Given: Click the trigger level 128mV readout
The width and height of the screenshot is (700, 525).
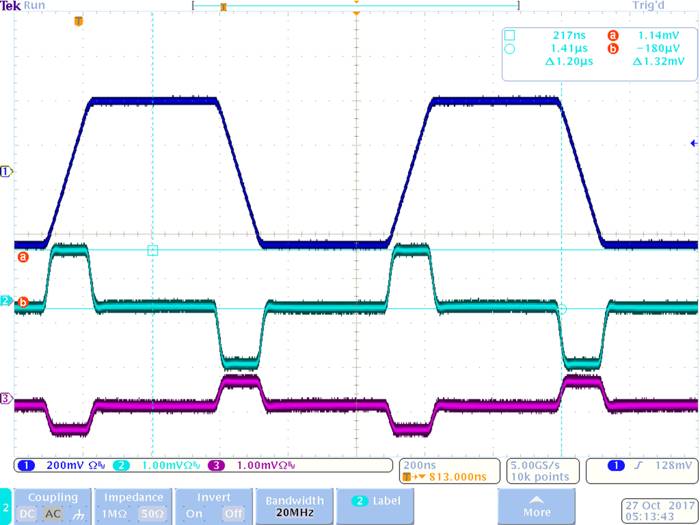Looking at the screenshot, I should (640, 465).
